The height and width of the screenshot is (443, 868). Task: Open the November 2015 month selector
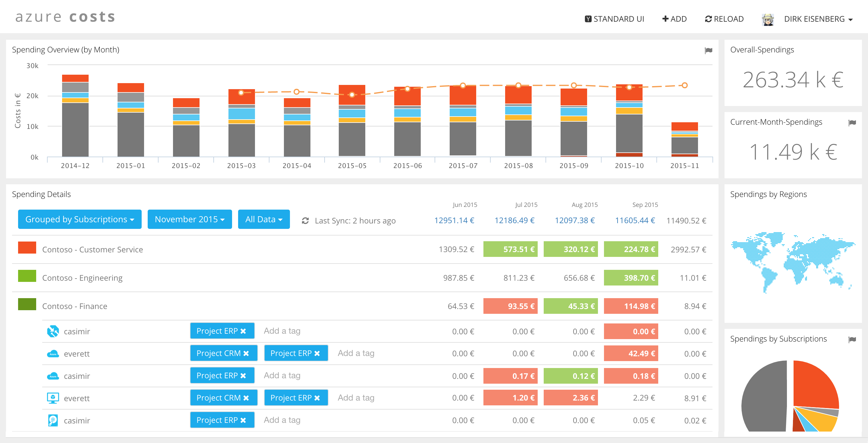189,219
